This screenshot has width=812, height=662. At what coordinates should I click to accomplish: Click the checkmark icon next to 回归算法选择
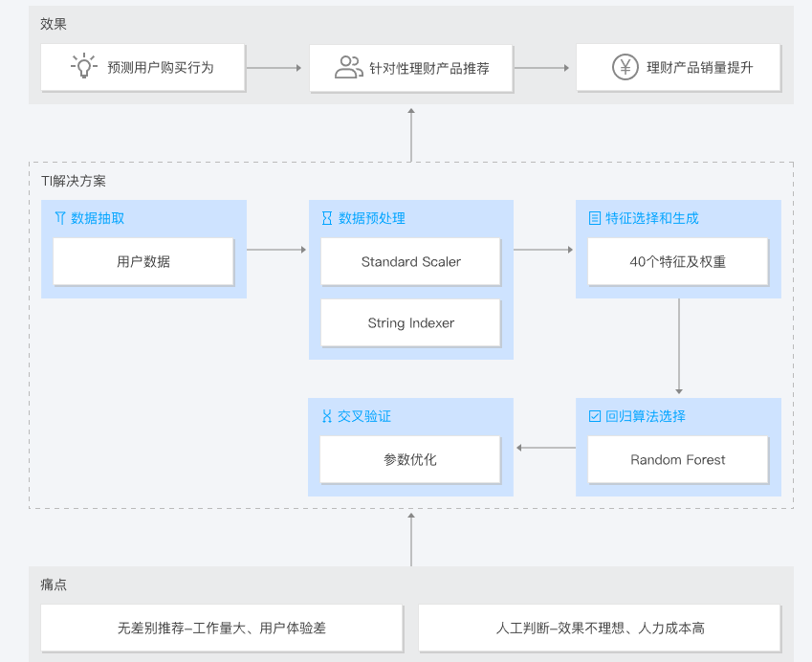tap(595, 416)
